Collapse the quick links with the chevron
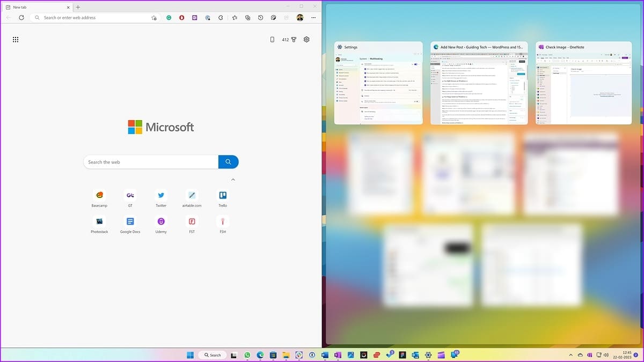The height and width of the screenshot is (362, 644). coord(233,180)
